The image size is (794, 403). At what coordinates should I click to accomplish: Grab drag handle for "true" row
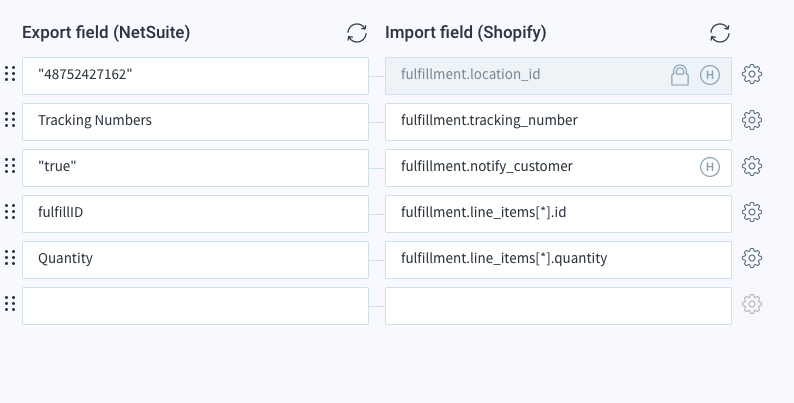tap(10, 166)
